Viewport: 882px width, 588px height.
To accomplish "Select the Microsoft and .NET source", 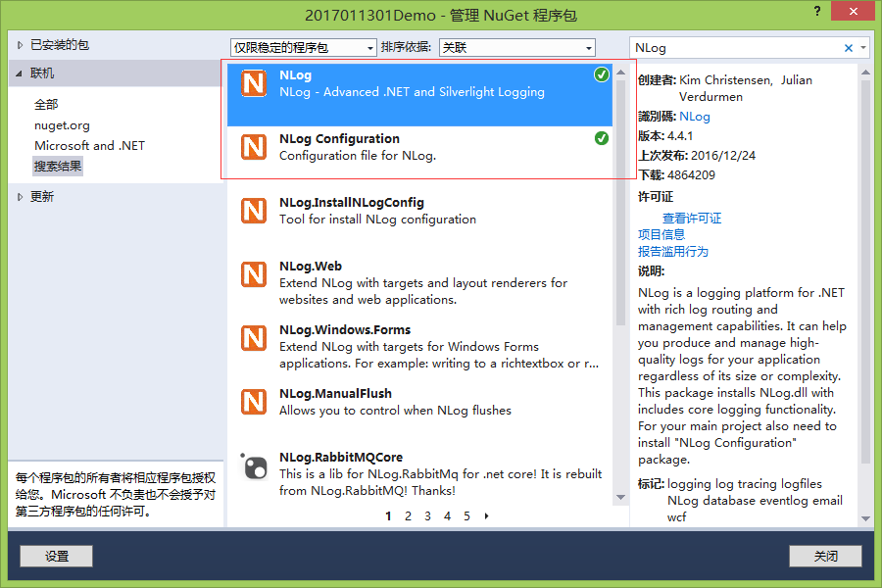I will click(x=89, y=146).
